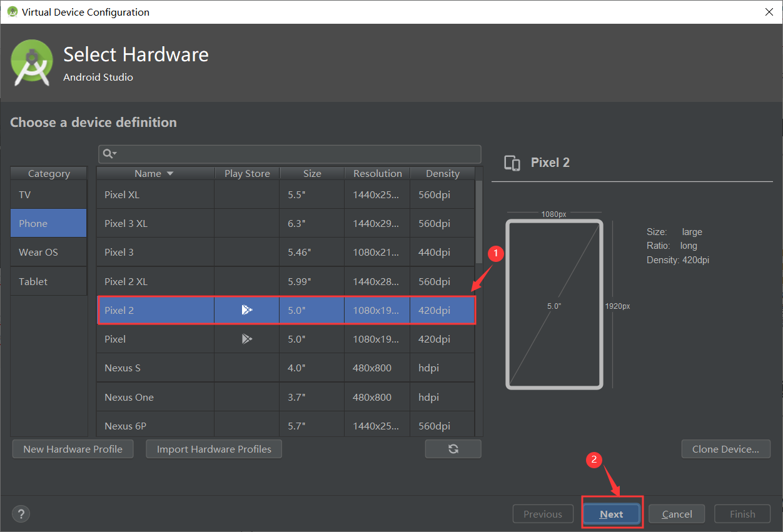Click the large Android Studio wizard logo
783x532 pixels.
[x=31, y=63]
